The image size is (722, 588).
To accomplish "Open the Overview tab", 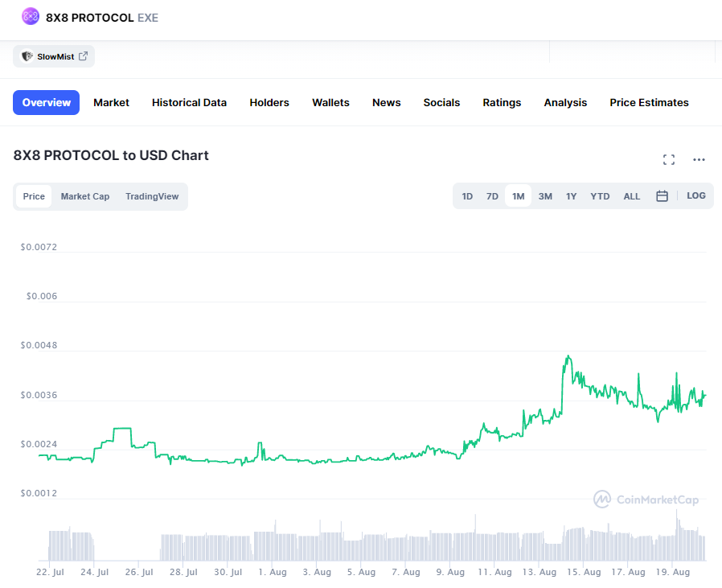I will tap(46, 102).
